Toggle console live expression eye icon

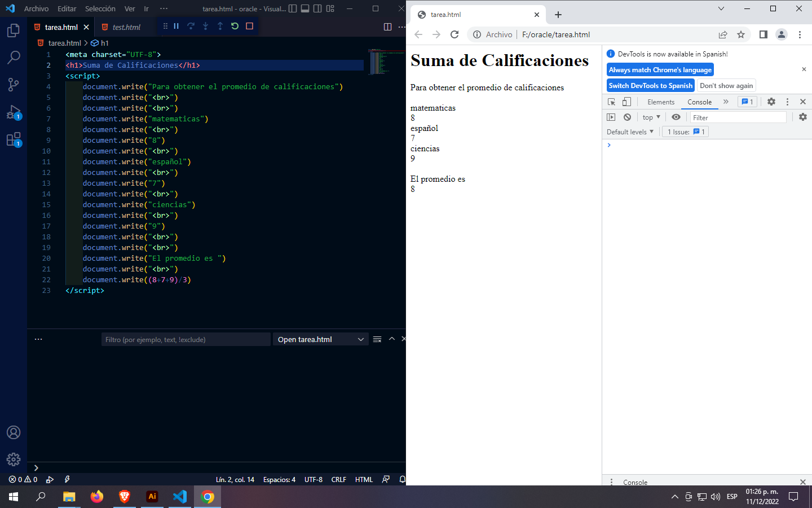coord(676,117)
